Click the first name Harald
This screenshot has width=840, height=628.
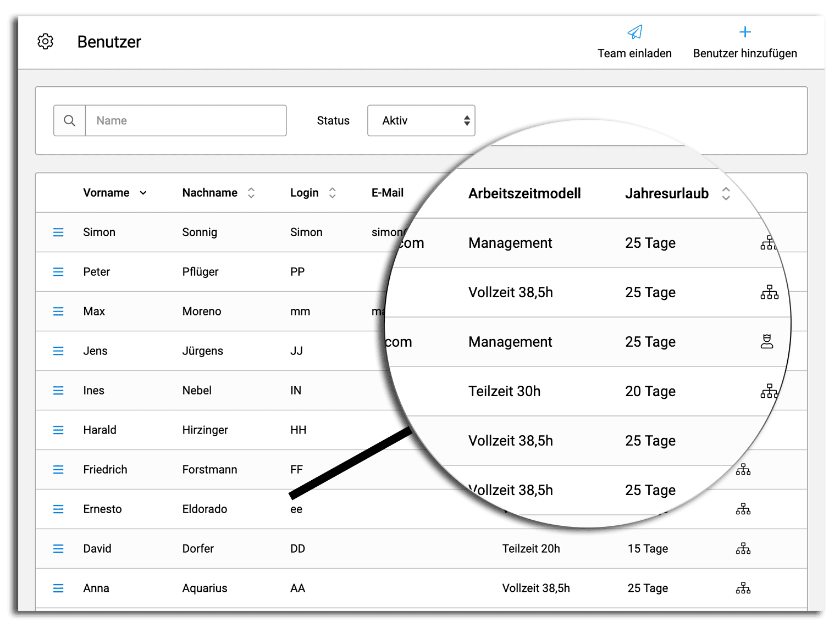coord(100,430)
